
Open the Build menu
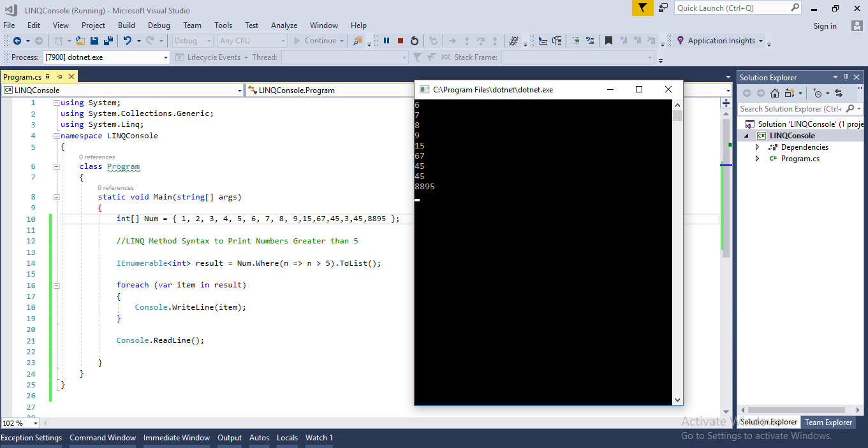(126, 25)
